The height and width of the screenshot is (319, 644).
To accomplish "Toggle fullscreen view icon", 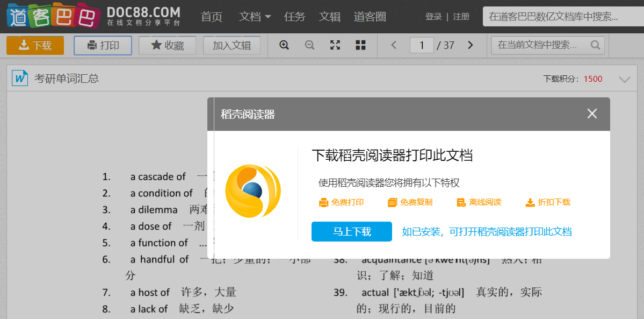I will (x=335, y=45).
